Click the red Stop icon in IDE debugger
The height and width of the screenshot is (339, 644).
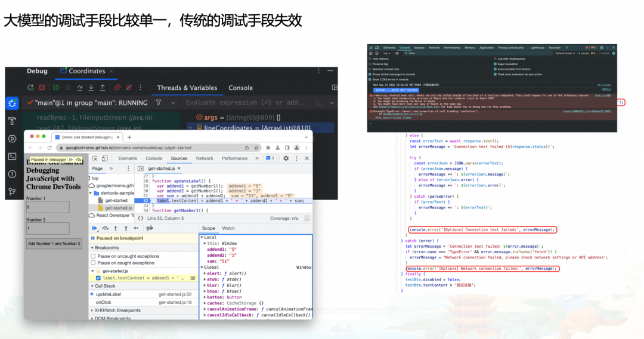point(42,88)
